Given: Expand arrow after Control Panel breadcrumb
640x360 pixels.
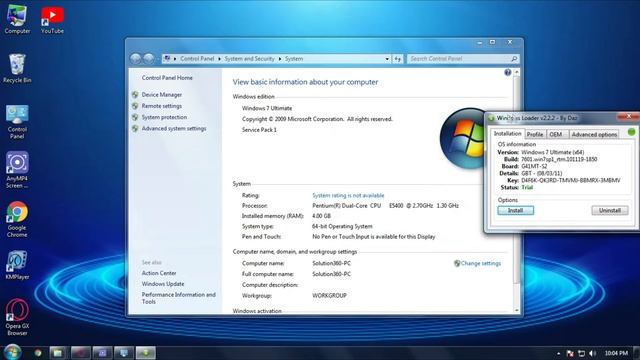Looking at the screenshot, I should pyautogui.click(x=219, y=59).
